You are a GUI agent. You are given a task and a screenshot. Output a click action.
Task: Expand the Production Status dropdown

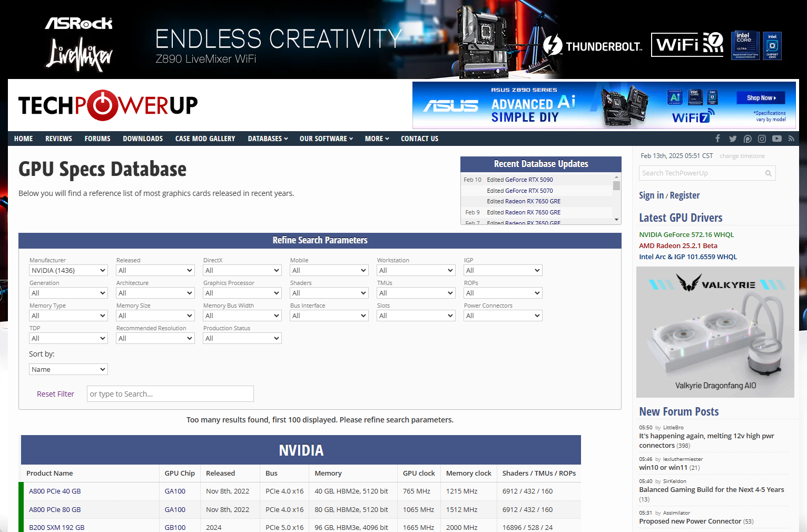tap(242, 338)
